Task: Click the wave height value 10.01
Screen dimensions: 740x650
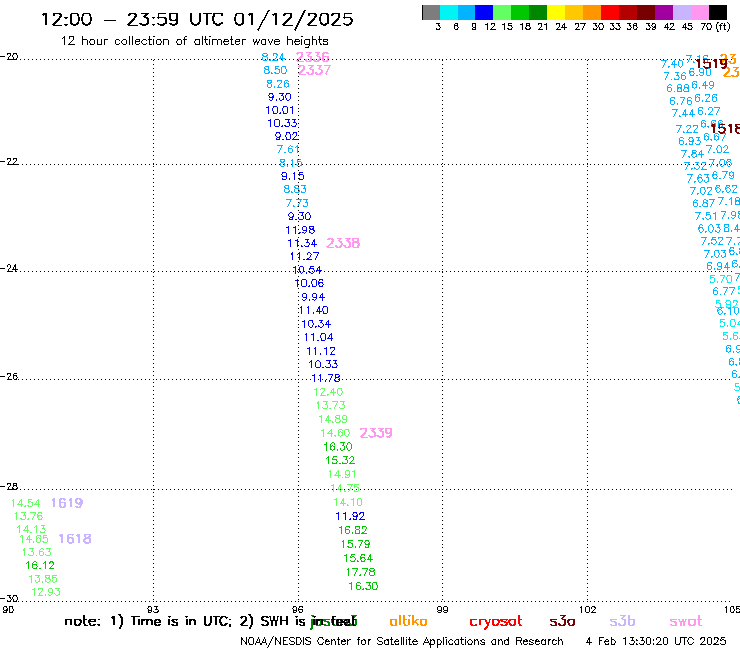Action: pos(280,110)
